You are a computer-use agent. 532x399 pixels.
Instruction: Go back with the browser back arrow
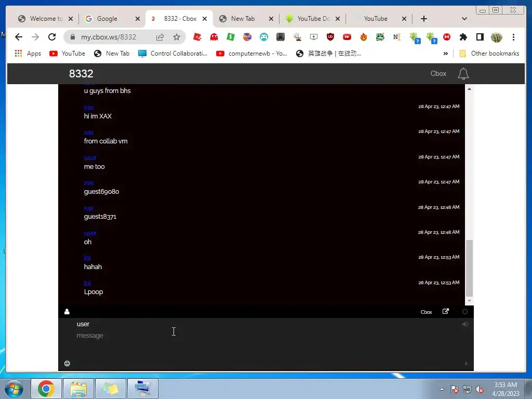pyautogui.click(x=19, y=37)
